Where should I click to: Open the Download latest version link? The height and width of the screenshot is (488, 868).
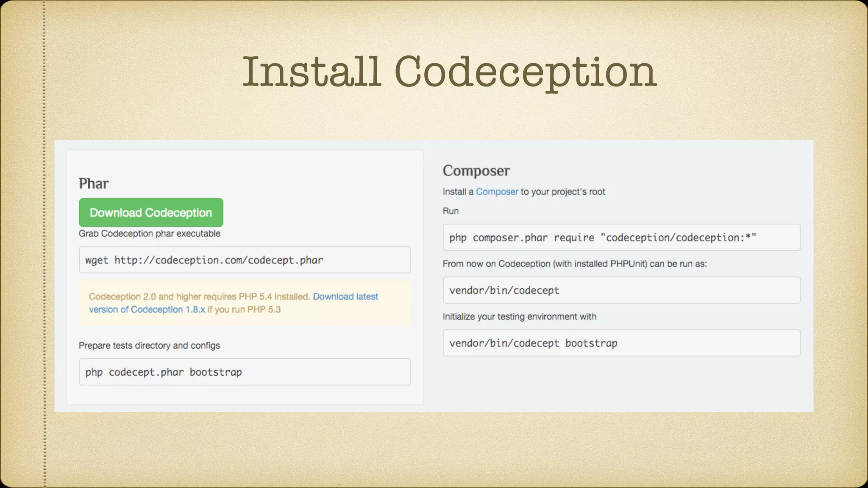point(345,297)
